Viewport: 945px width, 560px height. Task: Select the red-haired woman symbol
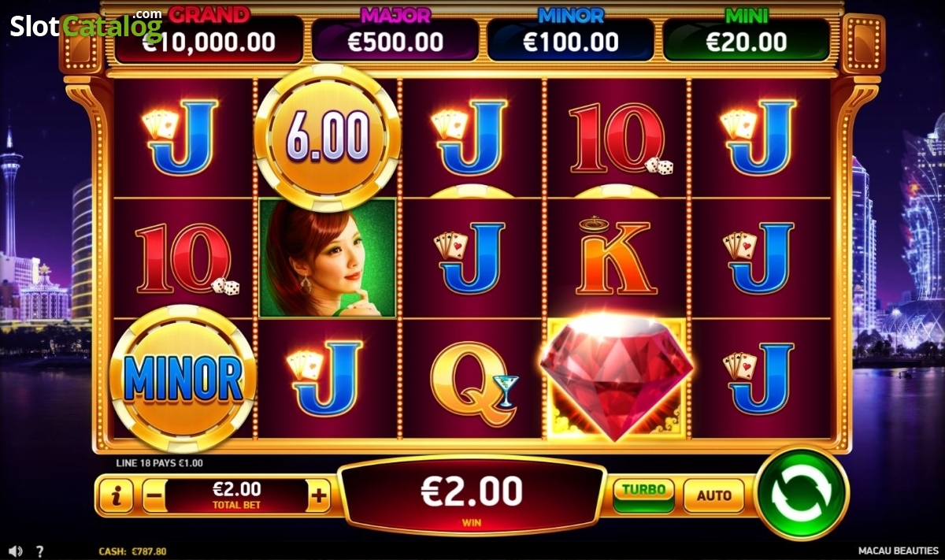click(328, 258)
